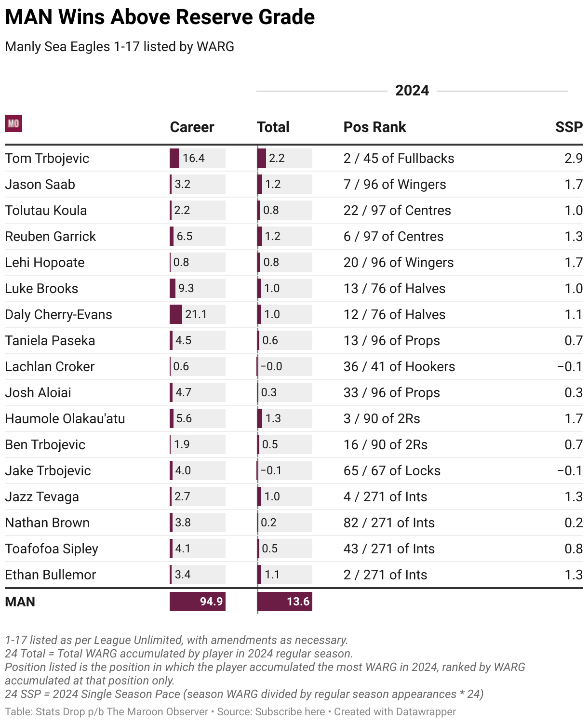Click the Career column header
The height and width of the screenshot is (723, 588).
(192, 127)
